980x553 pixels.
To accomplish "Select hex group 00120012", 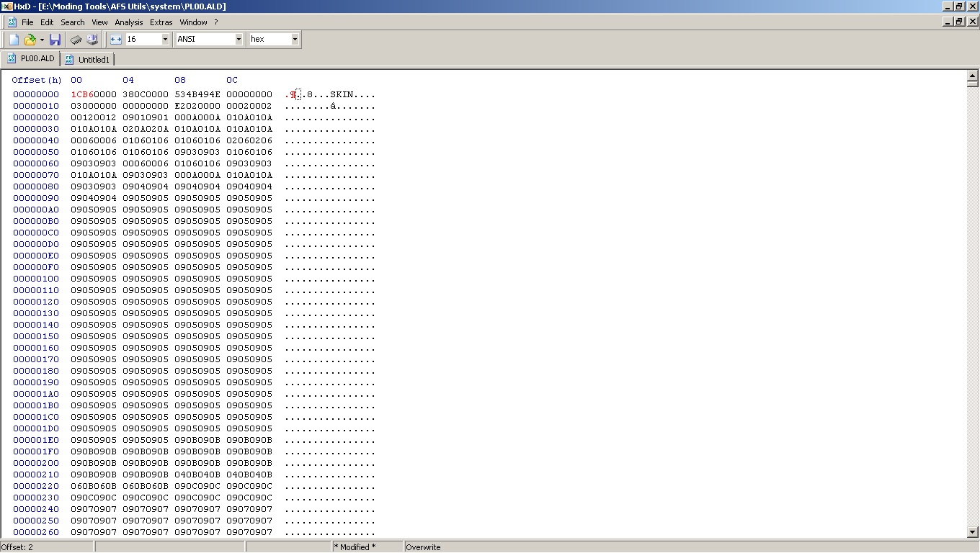I will 94,117.
